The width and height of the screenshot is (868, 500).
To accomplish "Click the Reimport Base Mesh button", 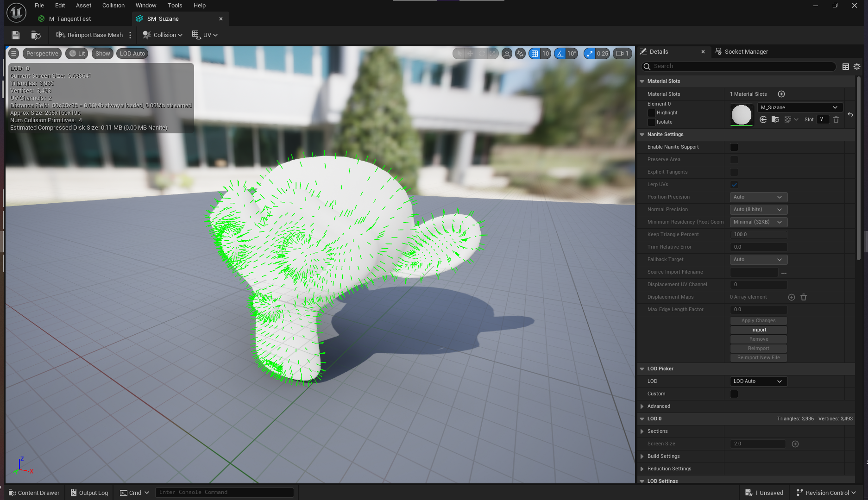I will pos(90,35).
